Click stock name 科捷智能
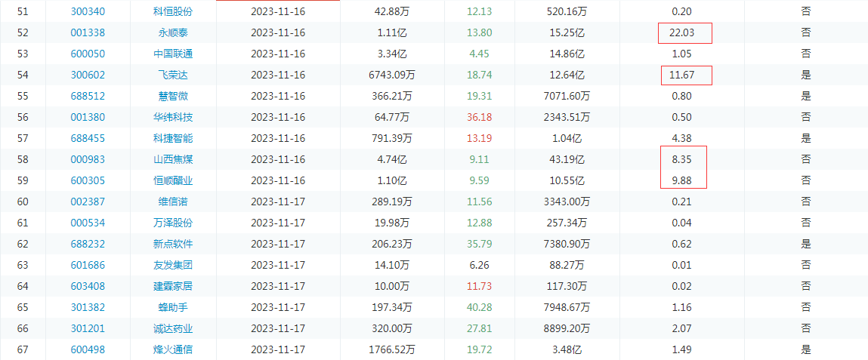The height and width of the screenshot is (360, 868). point(173,138)
